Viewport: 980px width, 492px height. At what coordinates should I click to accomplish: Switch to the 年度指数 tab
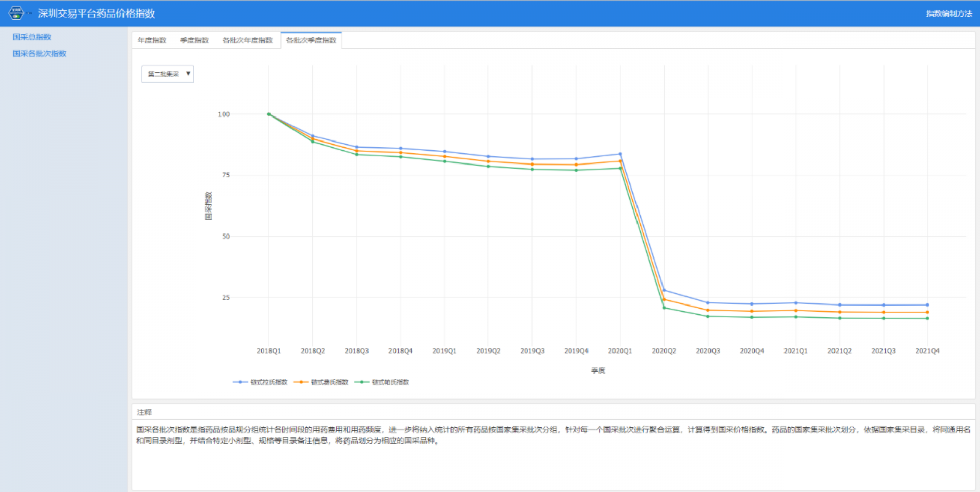(152, 40)
